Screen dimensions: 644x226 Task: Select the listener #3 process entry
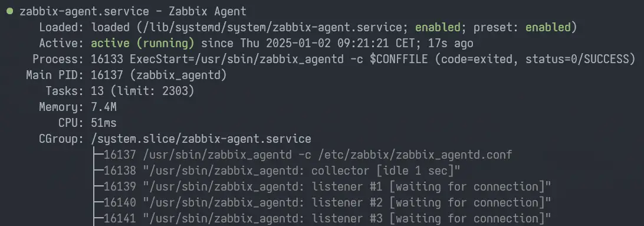click(323, 218)
